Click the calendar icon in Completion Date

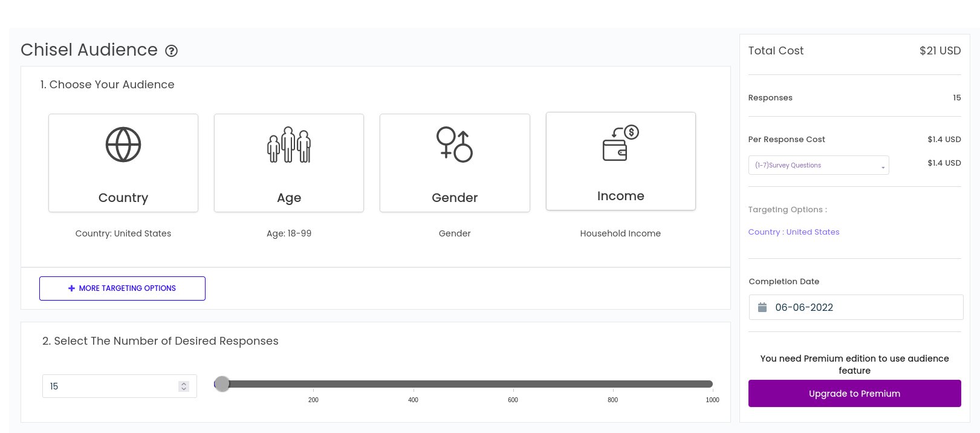click(x=762, y=307)
